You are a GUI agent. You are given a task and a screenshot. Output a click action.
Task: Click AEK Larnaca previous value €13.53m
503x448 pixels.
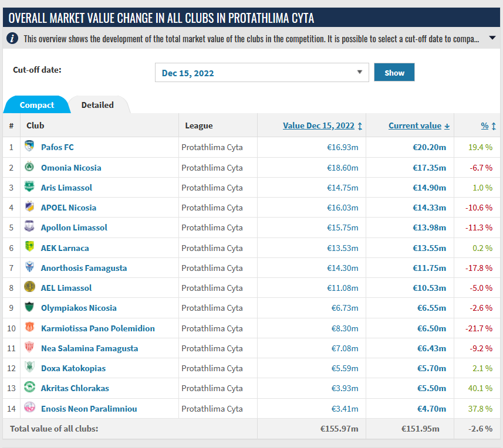(343, 248)
